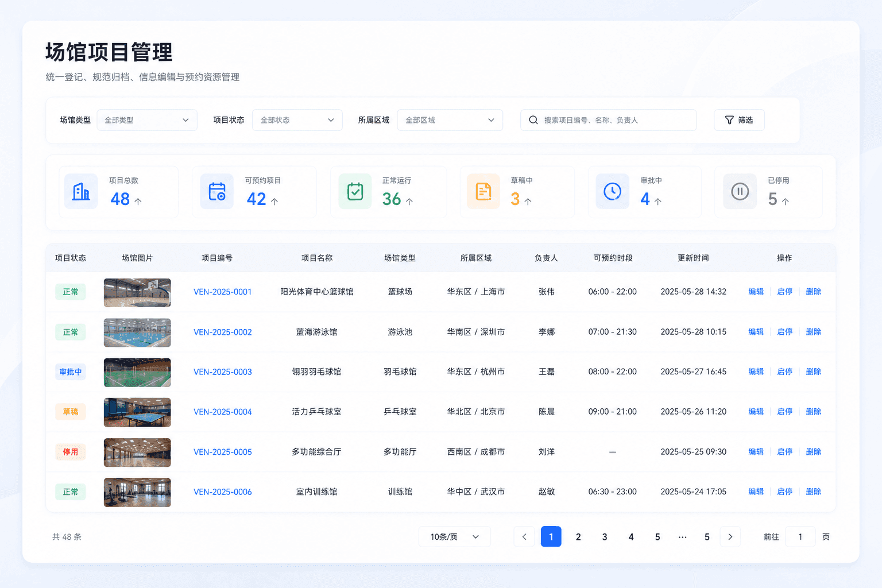The width and height of the screenshot is (882, 588).
Task: Click the 刘洋 owner cell
Action: click(x=547, y=452)
